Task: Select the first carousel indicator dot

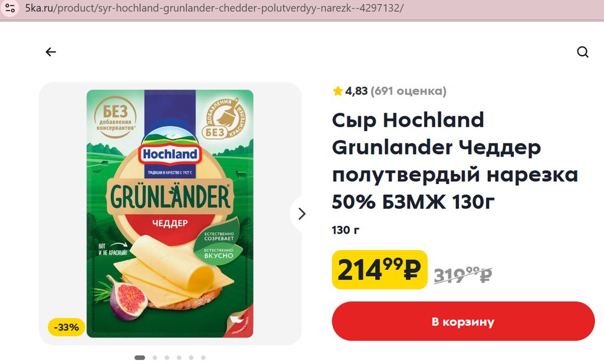Action: tap(140, 358)
